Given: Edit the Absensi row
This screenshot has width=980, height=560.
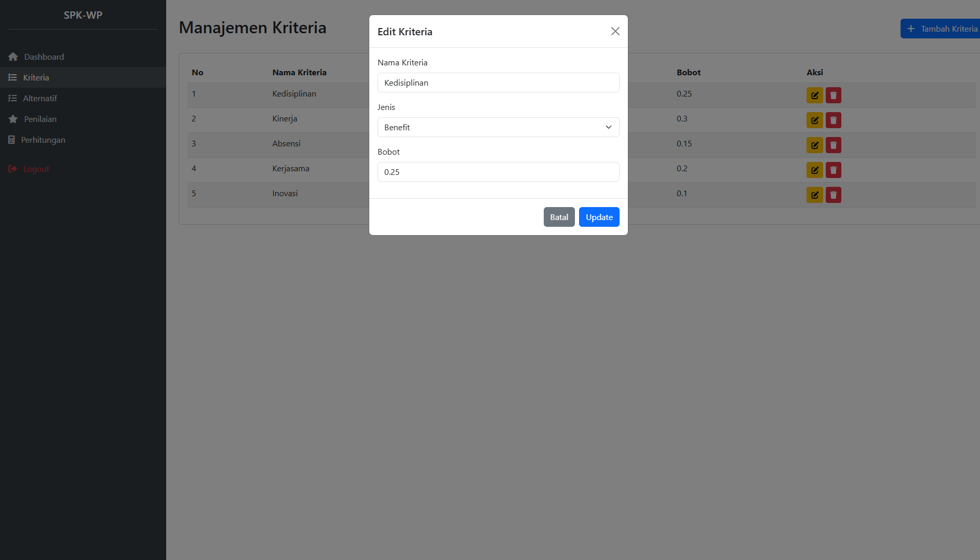Looking at the screenshot, I should pyautogui.click(x=814, y=145).
